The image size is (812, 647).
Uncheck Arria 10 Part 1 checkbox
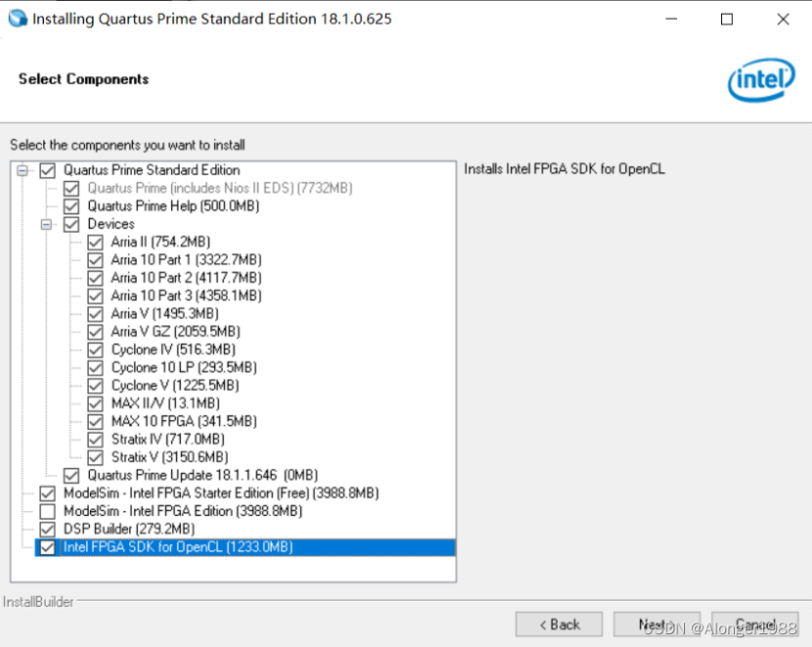96,260
